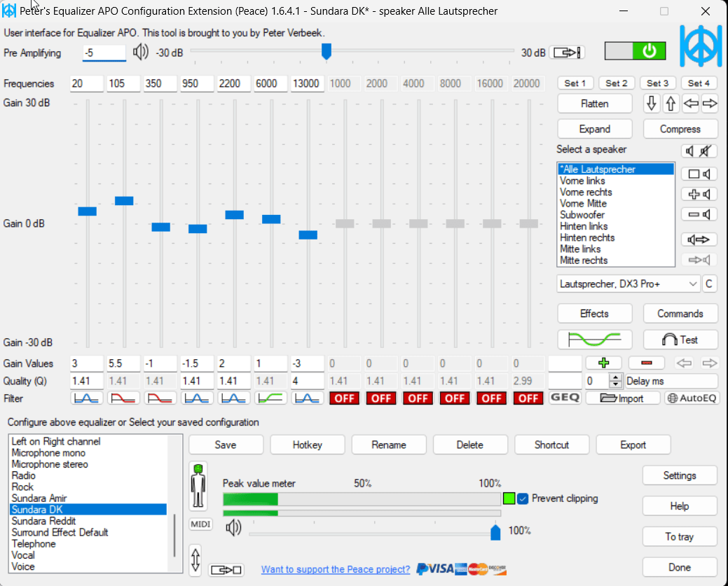Add a band with the green plus button
The width and height of the screenshot is (728, 586).
[603, 363]
